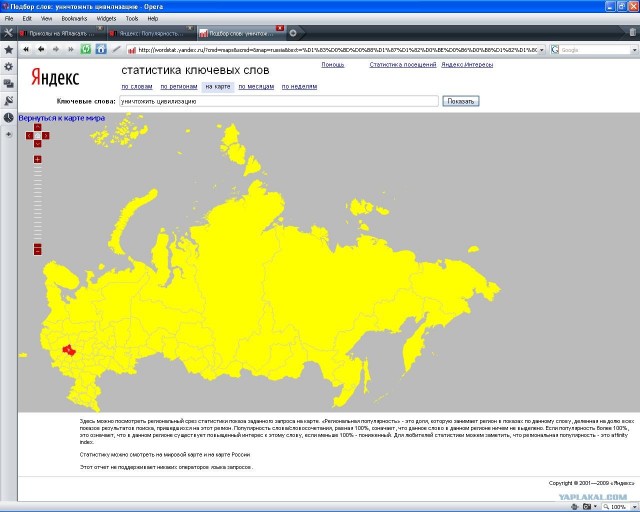The width and height of the screenshot is (640, 512).
Task: Select the 'на карте' tab
Action: tap(218, 87)
